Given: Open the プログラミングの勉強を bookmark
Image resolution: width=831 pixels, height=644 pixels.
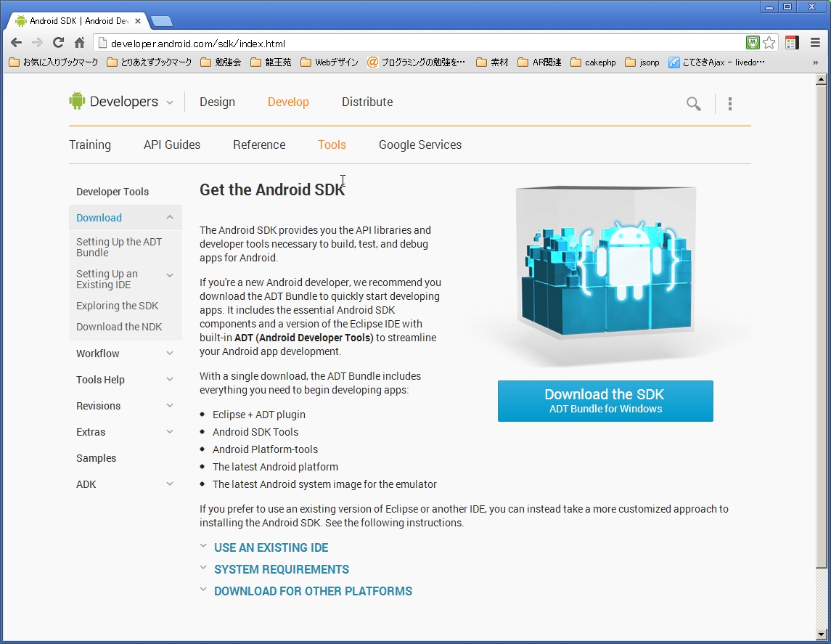Looking at the screenshot, I should click(417, 62).
